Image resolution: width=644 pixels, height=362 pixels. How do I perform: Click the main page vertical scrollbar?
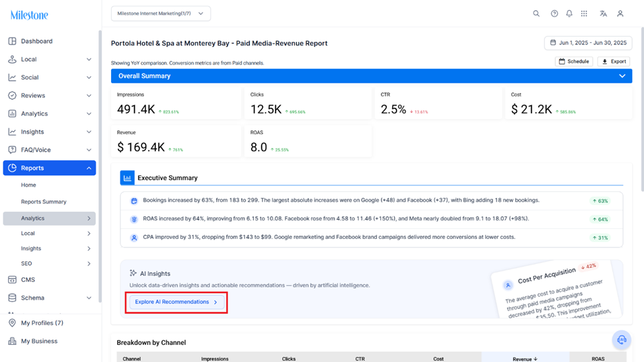pyautogui.click(x=642, y=109)
